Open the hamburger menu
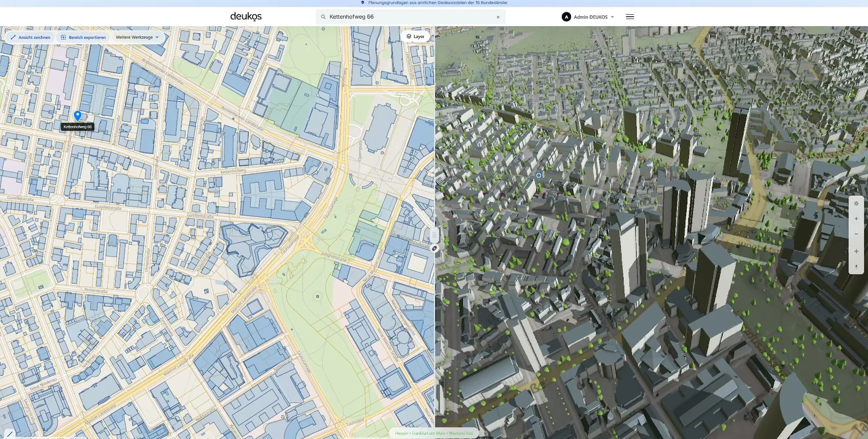The width and height of the screenshot is (868, 439). click(x=630, y=17)
